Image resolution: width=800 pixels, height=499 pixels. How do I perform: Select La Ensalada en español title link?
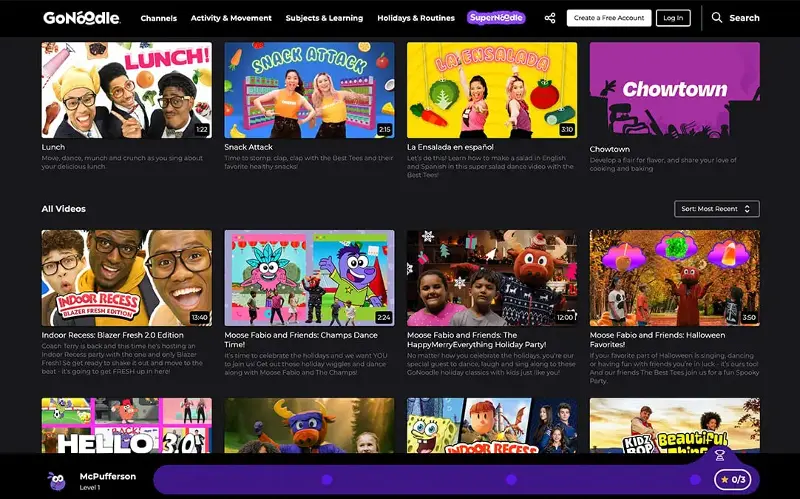coord(450,147)
